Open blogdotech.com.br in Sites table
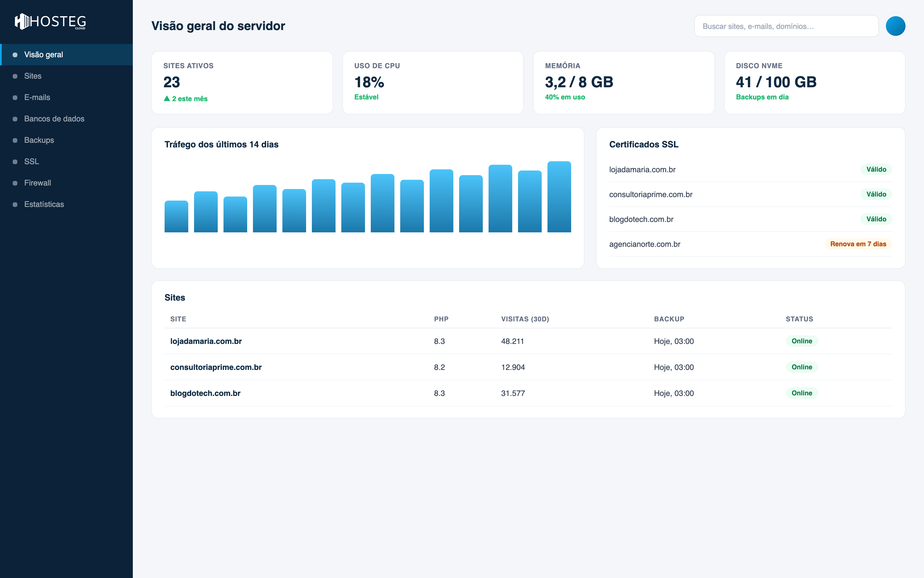The width and height of the screenshot is (924, 578). pos(205,393)
